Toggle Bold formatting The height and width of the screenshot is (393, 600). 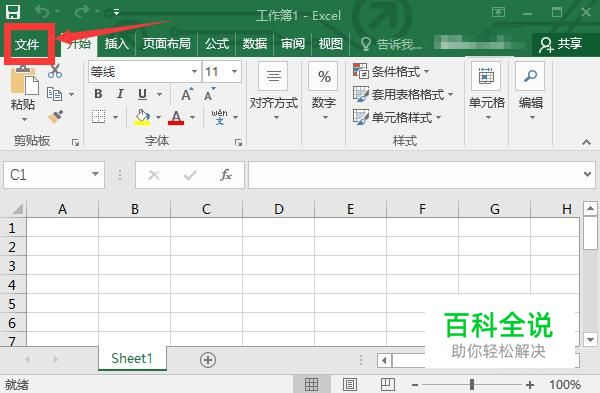(98, 94)
